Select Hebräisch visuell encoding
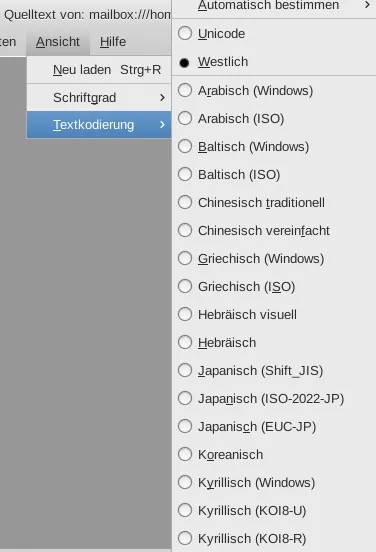Screen dimensions: 376x552 (274, 315)
